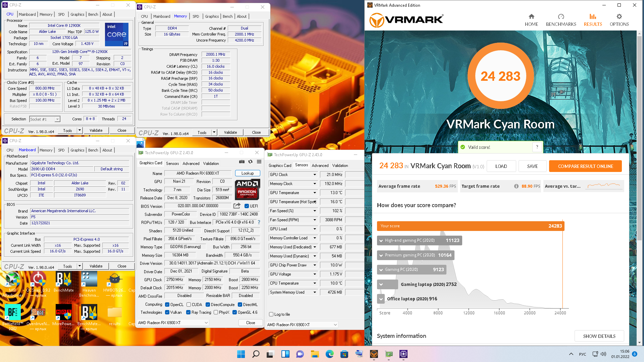Toggle OpenCL checkbox

pos(167,305)
